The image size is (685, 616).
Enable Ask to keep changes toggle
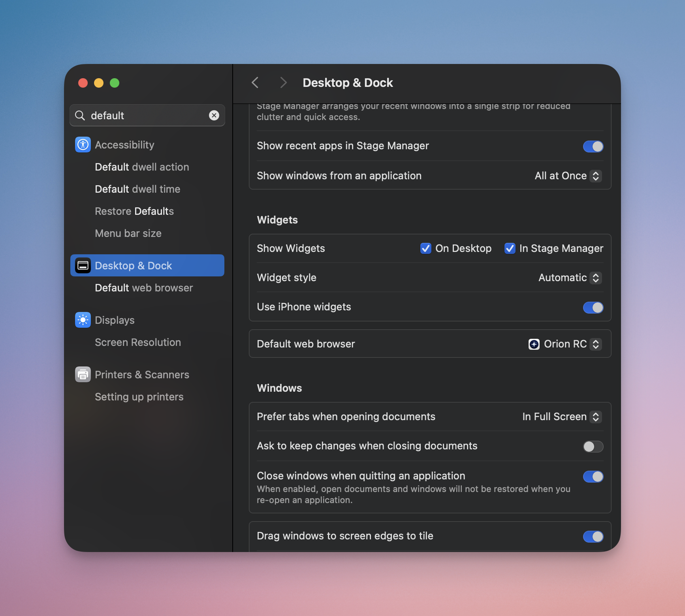(593, 447)
